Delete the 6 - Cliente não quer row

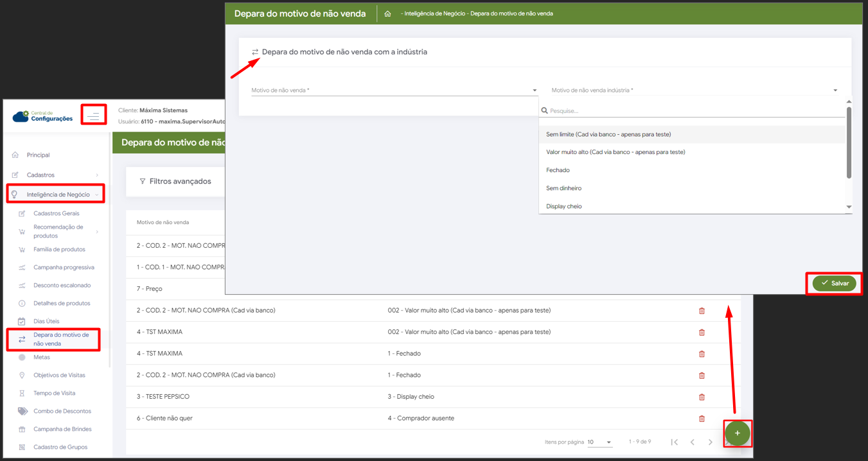702,419
